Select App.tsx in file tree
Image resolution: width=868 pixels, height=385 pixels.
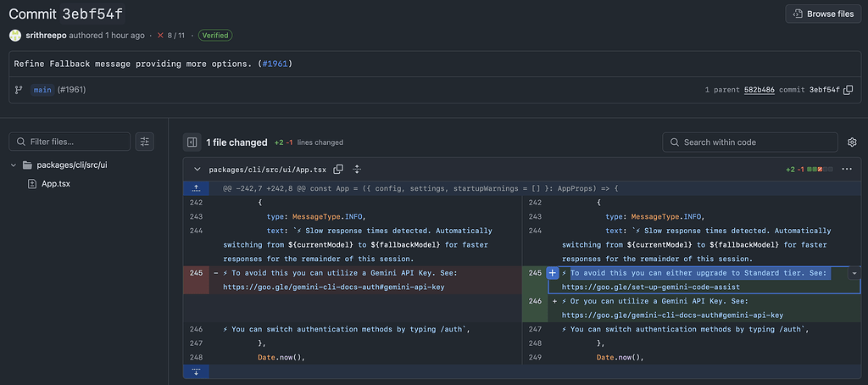[56, 183]
